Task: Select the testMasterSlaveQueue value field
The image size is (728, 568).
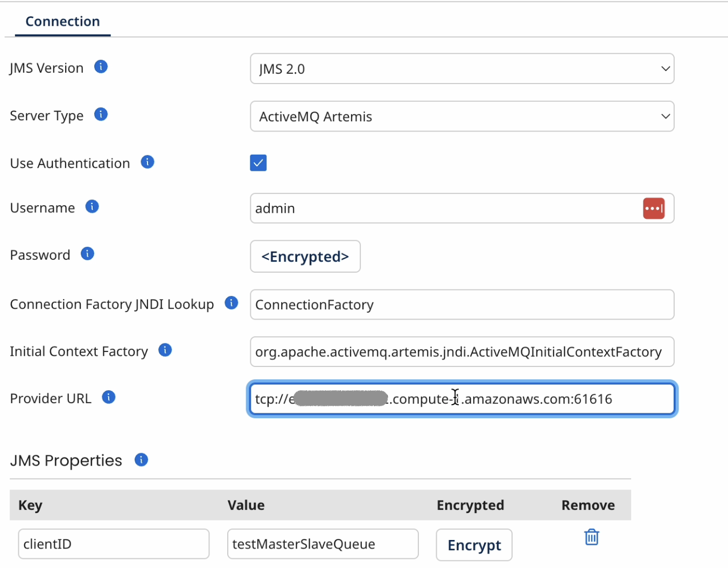Action: pos(323,544)
